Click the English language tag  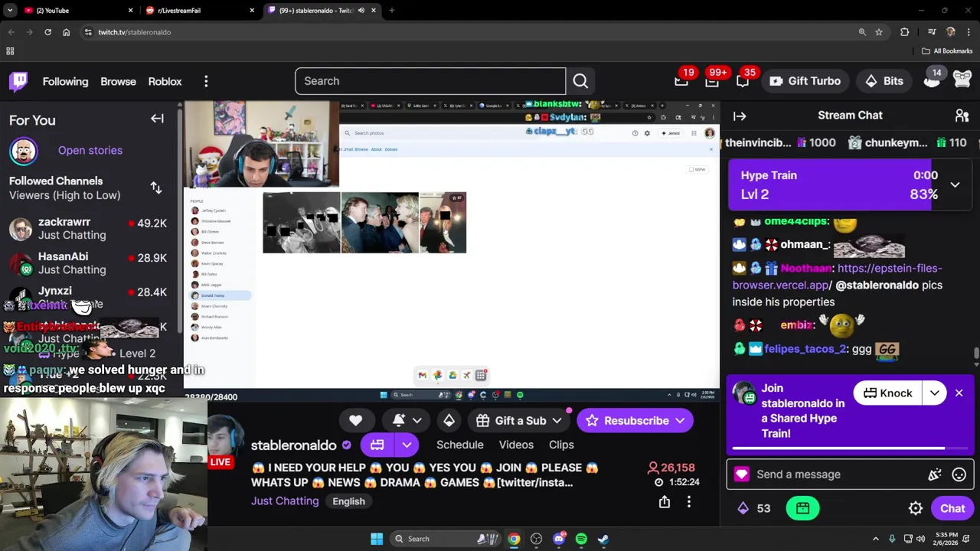(348, 501)
